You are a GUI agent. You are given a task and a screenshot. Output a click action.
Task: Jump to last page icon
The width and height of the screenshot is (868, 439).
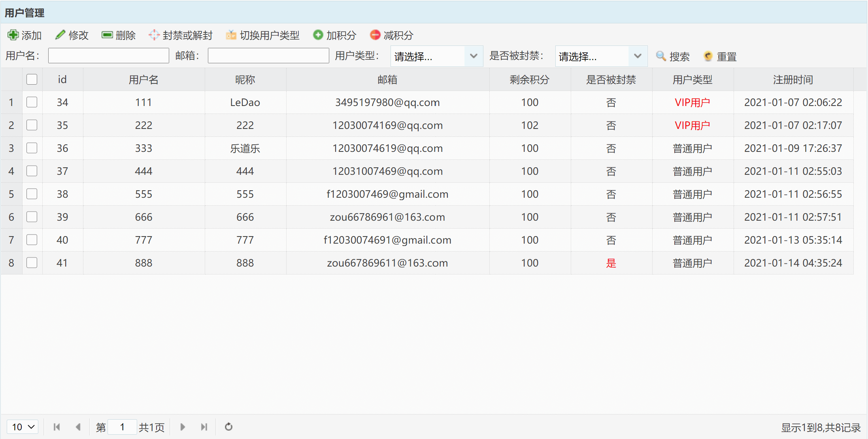[x=204, y=427]
